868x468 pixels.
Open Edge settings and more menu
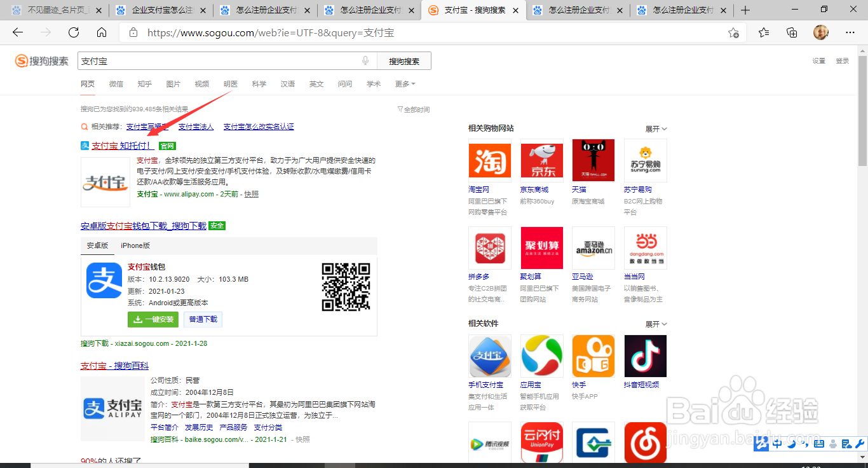tap(850, 33)
